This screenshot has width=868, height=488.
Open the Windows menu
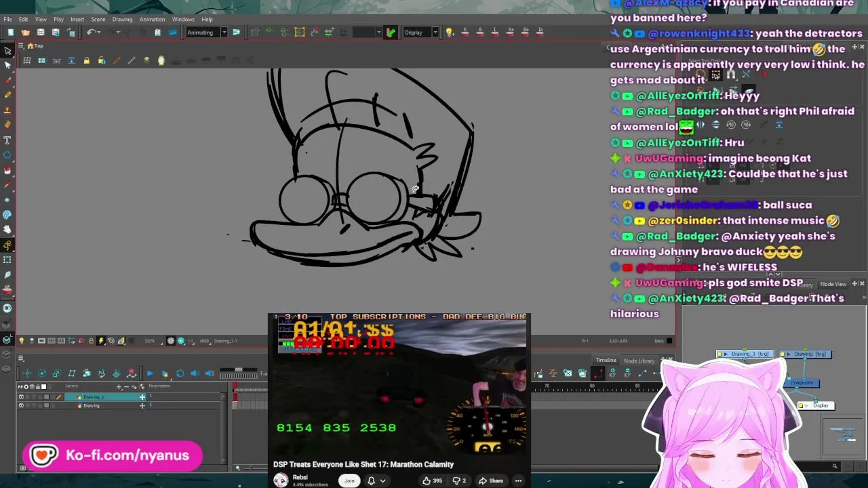pyautogui.click(x=183, y=19)
